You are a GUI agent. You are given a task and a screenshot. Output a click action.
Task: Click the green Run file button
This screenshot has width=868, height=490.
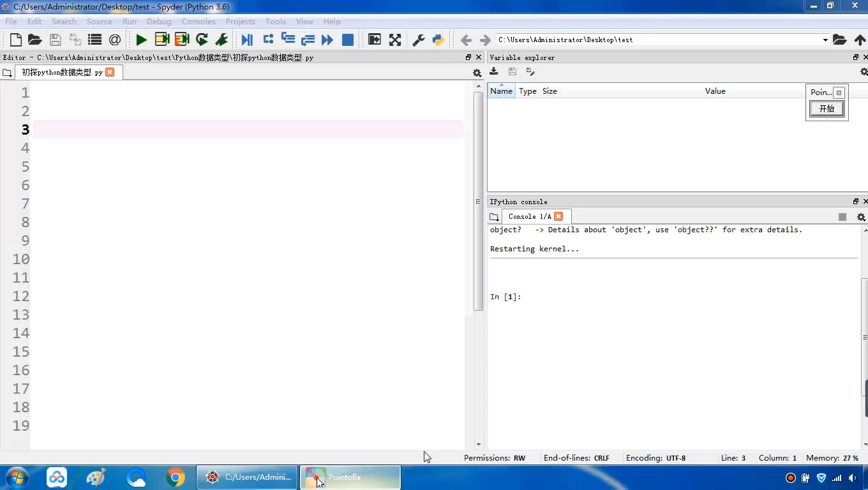pyautogui.click(x=141, y=40)
